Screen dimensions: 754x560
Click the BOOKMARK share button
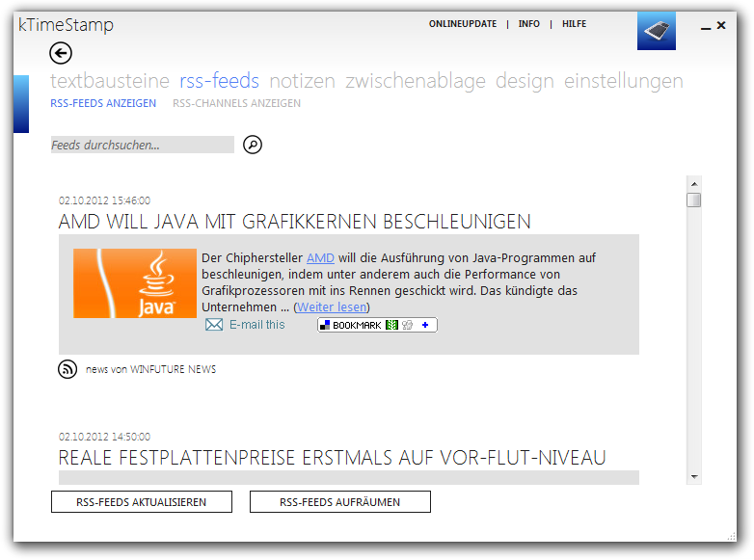pos(377,325)
